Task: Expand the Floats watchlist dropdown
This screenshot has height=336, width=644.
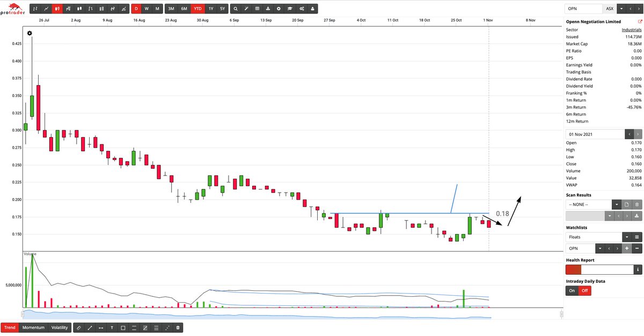Action: tap(627, 237)
